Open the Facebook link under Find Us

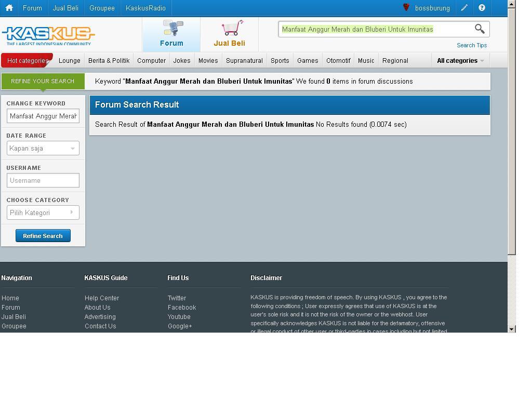182,308
